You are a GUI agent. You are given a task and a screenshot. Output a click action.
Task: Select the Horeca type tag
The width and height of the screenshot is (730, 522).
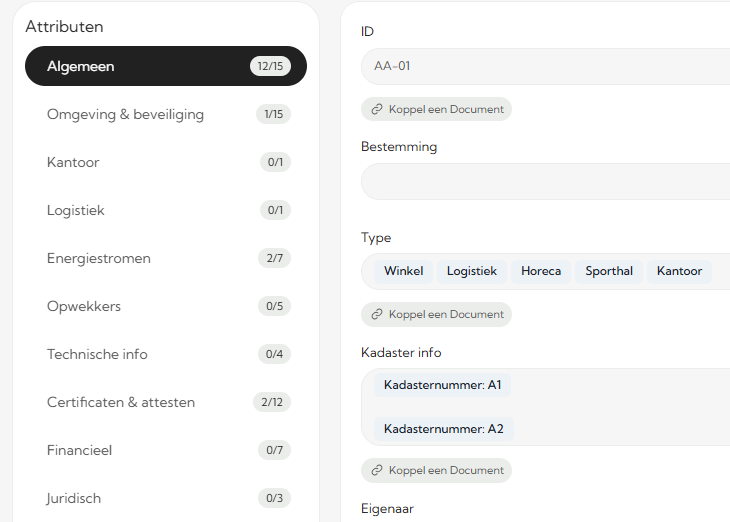tap(541, 272)
